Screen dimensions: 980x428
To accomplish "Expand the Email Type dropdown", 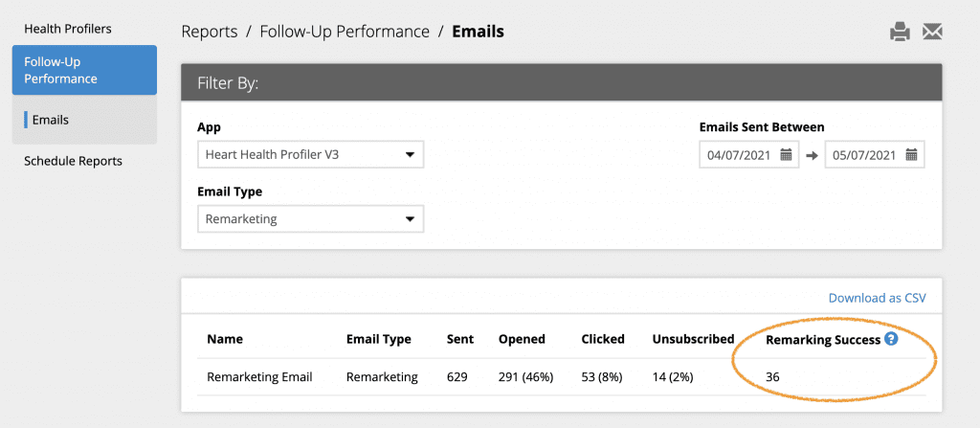I will point(311,219).
